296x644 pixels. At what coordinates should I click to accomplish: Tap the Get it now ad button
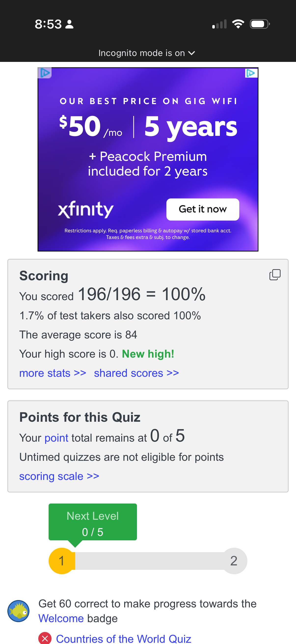[x=203, y=209]
